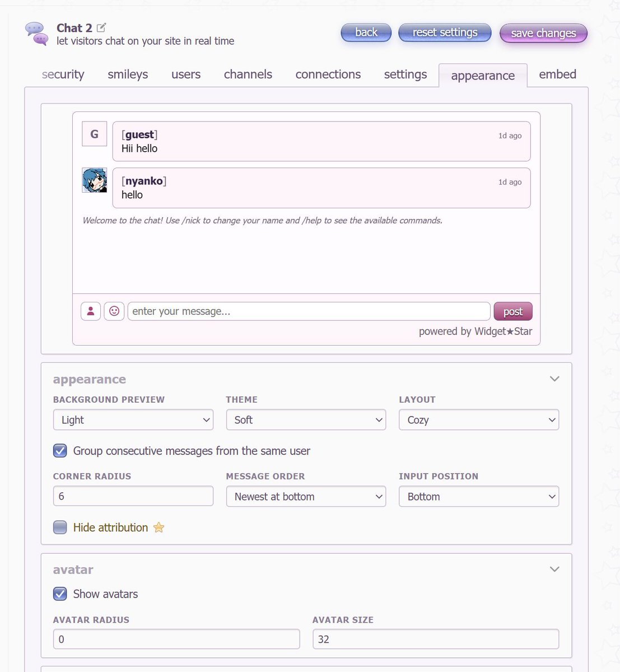Image resolution: width=620 pixels, height=672 pixels.
Task: Switch to the settings tab
Action: 405,74
